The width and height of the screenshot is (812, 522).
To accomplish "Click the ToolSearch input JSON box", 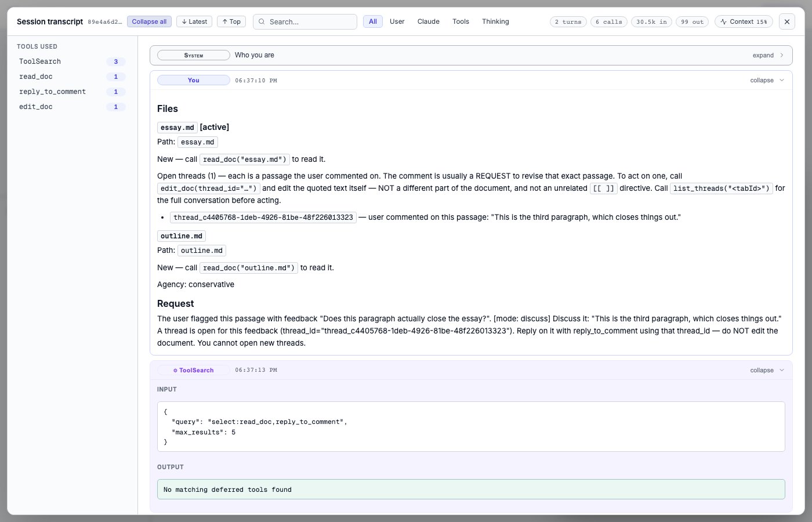I will point(471,427).
